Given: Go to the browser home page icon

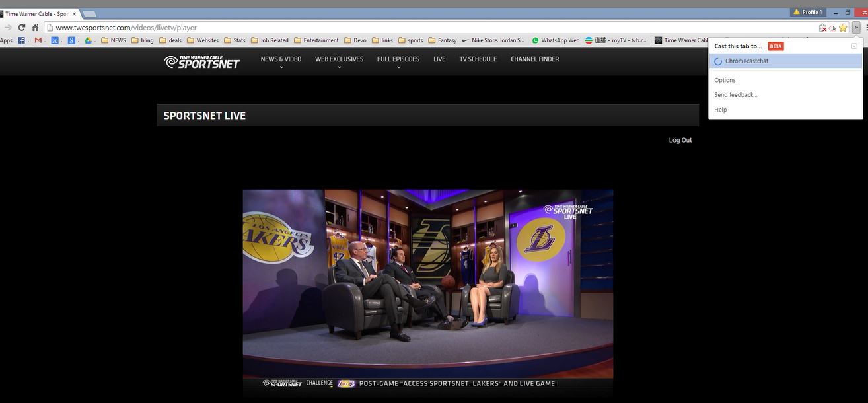Looking at the screenshot, I should coord(35,28).
